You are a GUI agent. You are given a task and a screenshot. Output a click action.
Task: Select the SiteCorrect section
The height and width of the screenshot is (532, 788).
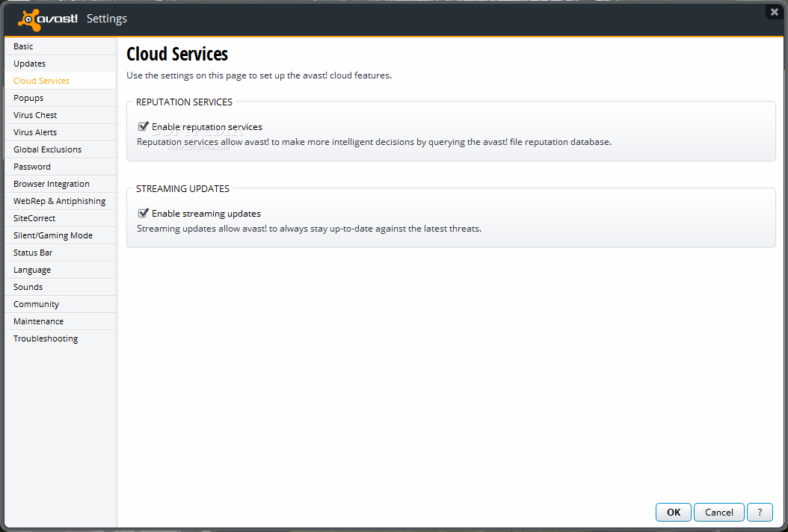[61, 218]
